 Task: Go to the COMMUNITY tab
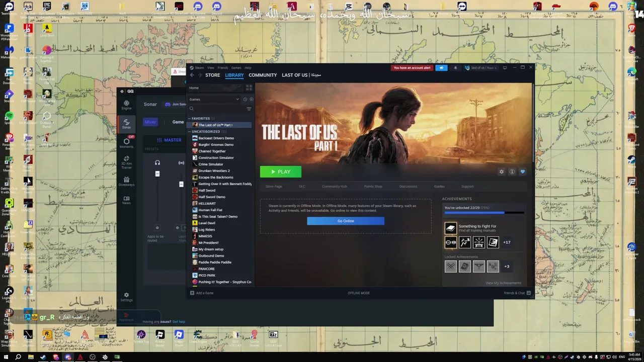(263, 75)
